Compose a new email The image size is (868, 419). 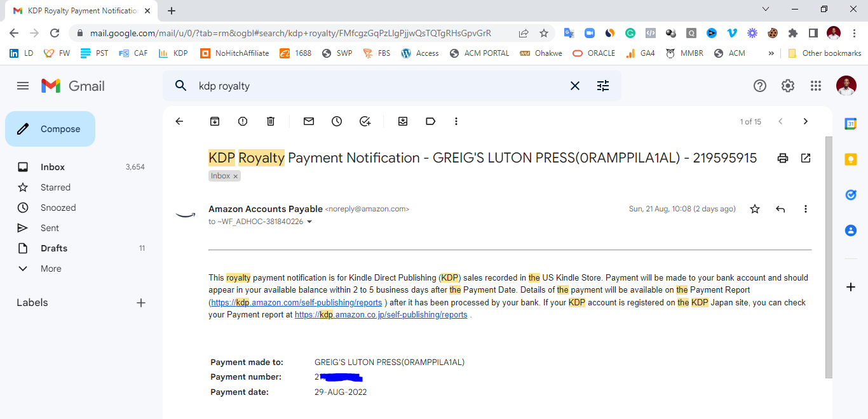click(x=50, y=129)
